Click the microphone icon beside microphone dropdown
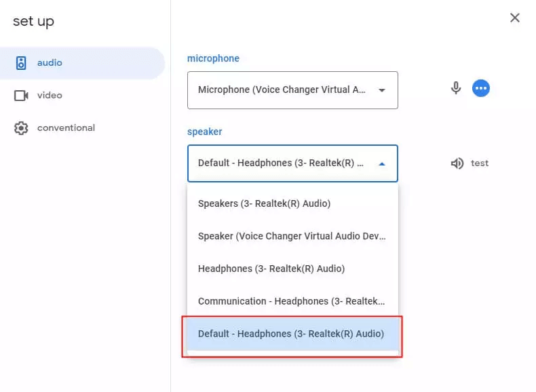536x392 pixels. click(x=456, y=88)
